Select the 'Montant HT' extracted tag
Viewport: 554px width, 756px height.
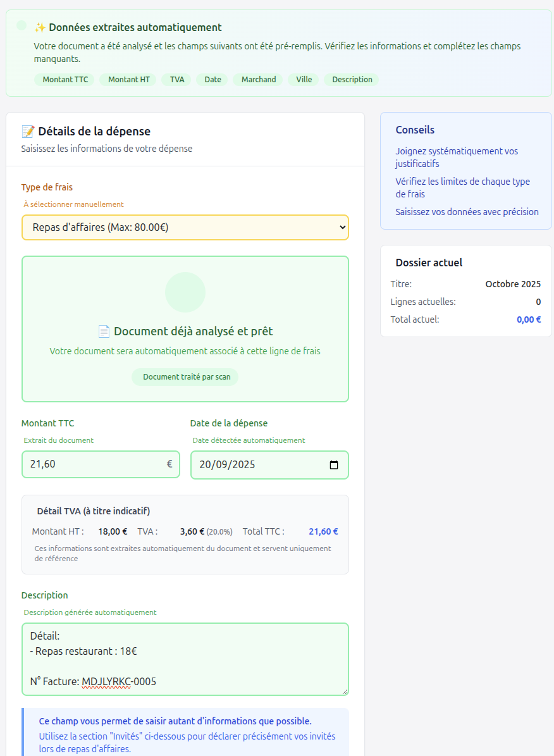(x=129, y=80)
